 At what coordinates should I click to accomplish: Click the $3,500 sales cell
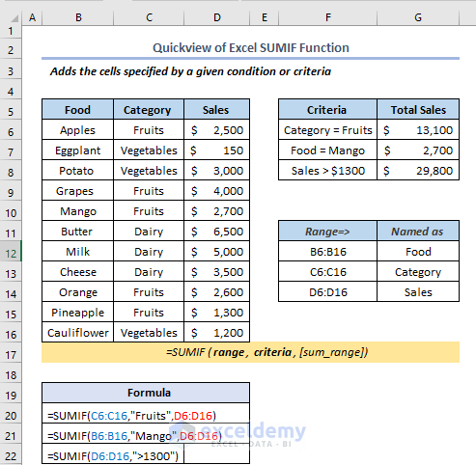coord(217,272)
